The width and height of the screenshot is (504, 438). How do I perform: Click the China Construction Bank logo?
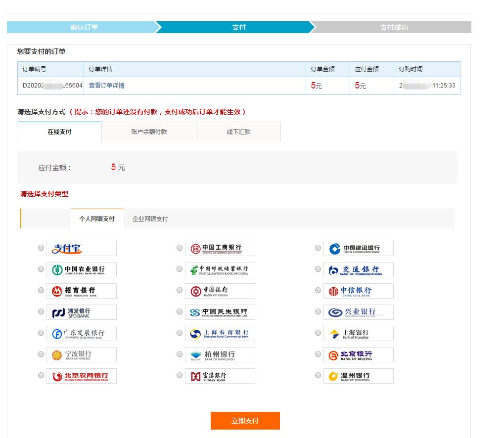coord(359,248)
